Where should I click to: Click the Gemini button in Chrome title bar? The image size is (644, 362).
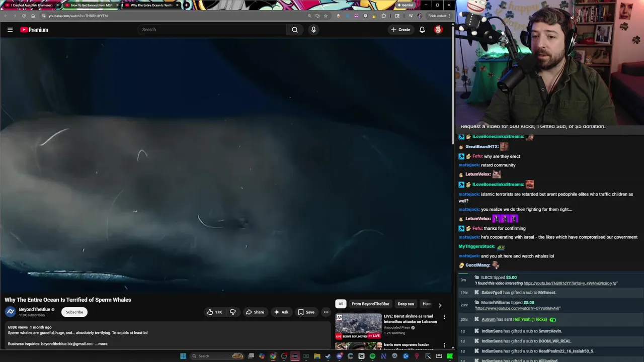tap(405, 5)
